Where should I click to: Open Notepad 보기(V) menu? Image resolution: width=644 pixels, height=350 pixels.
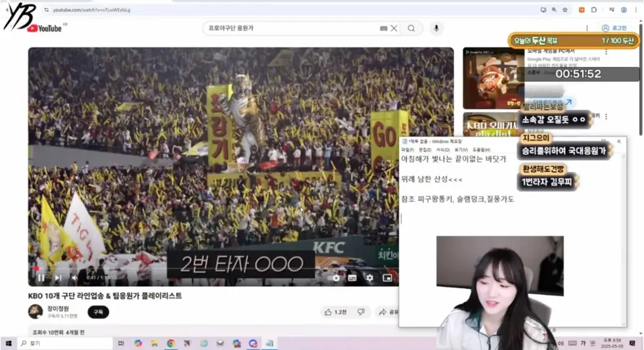[x=461, y=150]
